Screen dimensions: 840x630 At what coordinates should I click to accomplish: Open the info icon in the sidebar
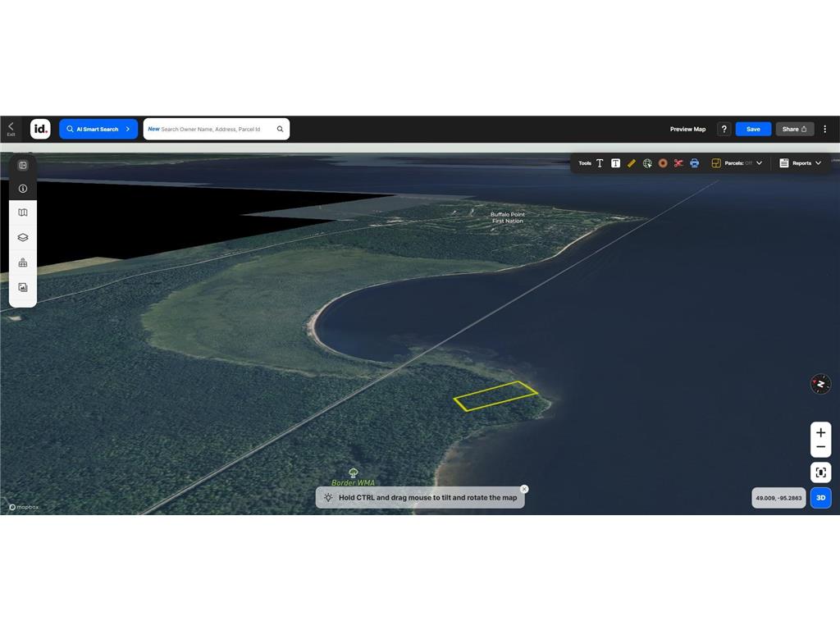tap(22, 189)
